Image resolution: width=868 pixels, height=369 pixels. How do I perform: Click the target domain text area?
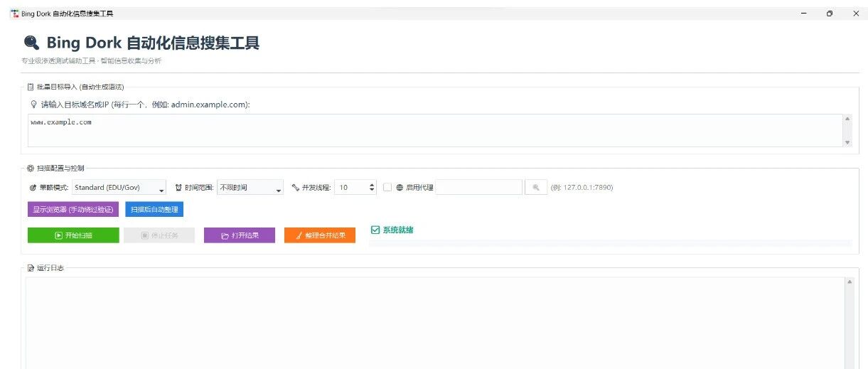point(434,131)
